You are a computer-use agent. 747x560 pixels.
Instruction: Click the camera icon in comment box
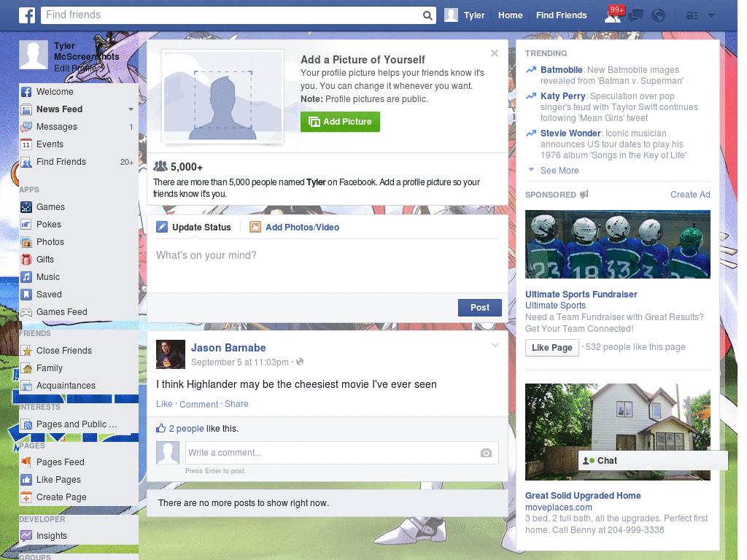coord(486,453)
